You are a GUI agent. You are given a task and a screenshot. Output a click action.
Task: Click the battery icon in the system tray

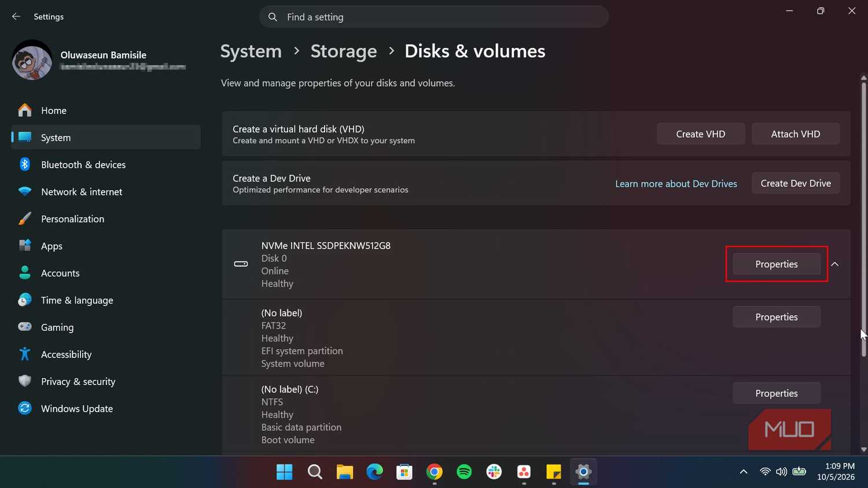799,472
